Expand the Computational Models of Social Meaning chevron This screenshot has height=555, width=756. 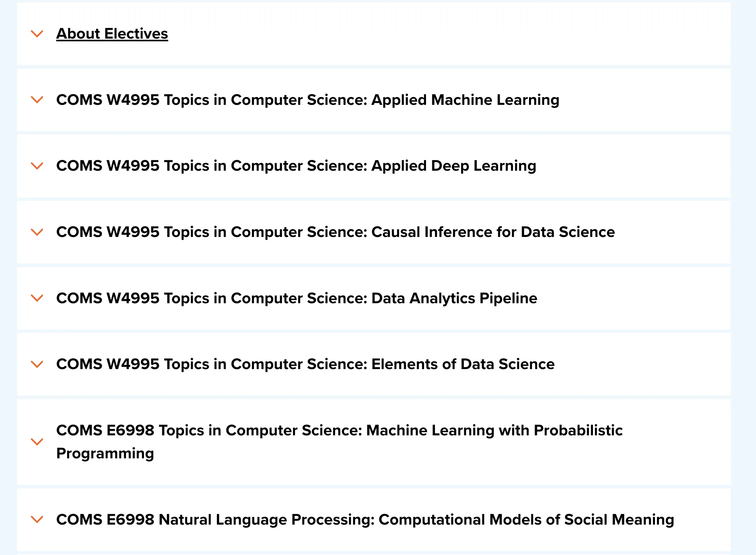click(37, 520)
